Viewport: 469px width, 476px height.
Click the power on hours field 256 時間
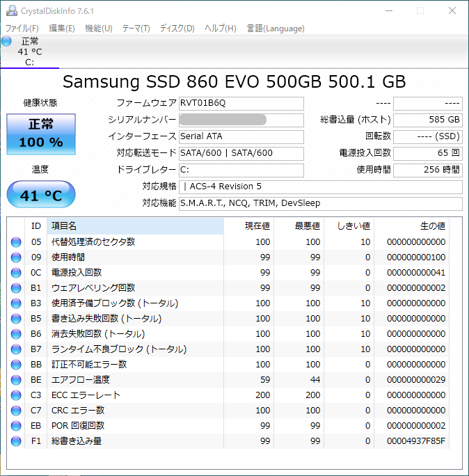[x=428, y=170]
